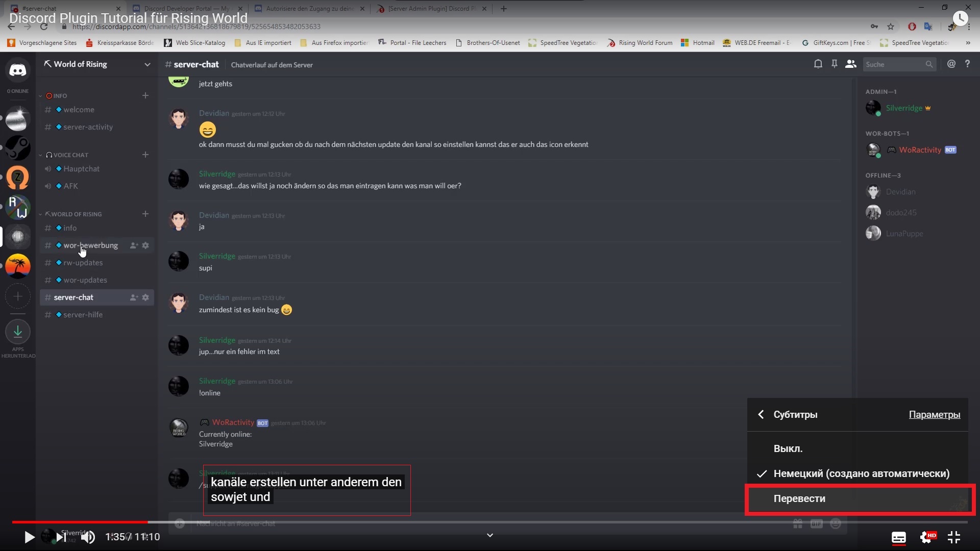Click the watch later clock icon
This screenshot has height=551, width=980.
(960, 18)
